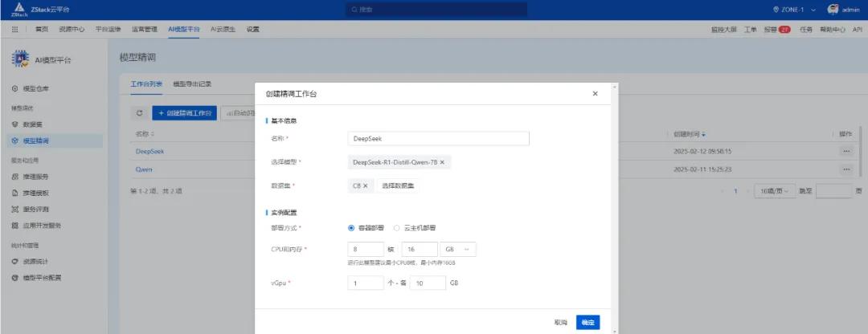Open the 帮助中心 link

point(833,30)
